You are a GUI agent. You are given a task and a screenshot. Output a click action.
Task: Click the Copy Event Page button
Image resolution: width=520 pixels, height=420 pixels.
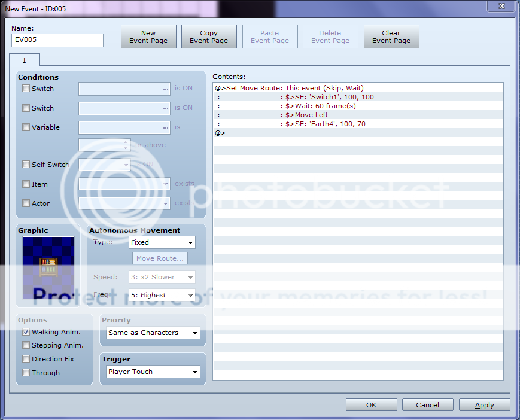point(209,37)
